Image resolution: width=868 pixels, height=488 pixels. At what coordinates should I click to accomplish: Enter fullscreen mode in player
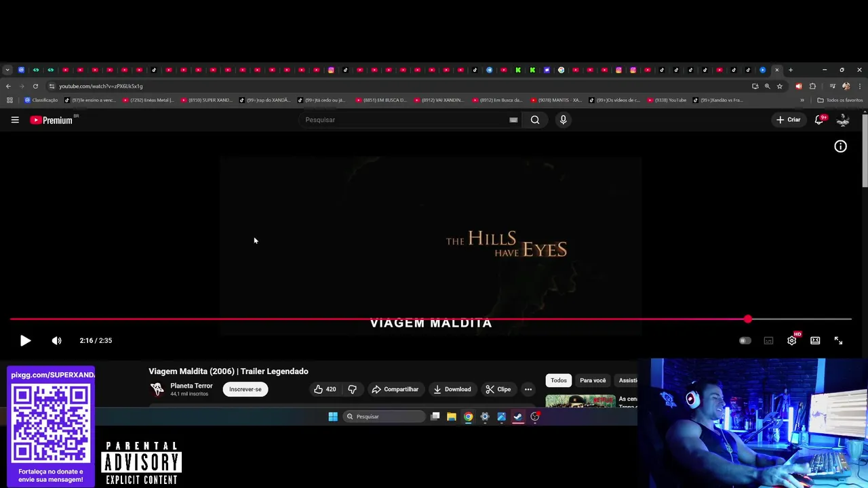coord(838,341)
